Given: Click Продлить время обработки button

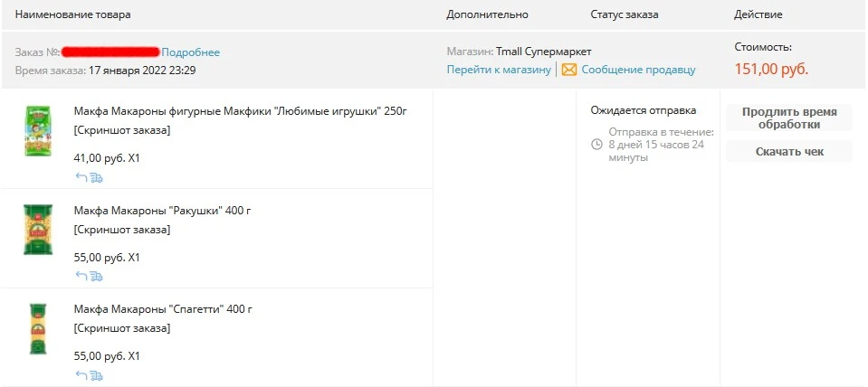Looking at the screenshot, I should tap(789, 118).
